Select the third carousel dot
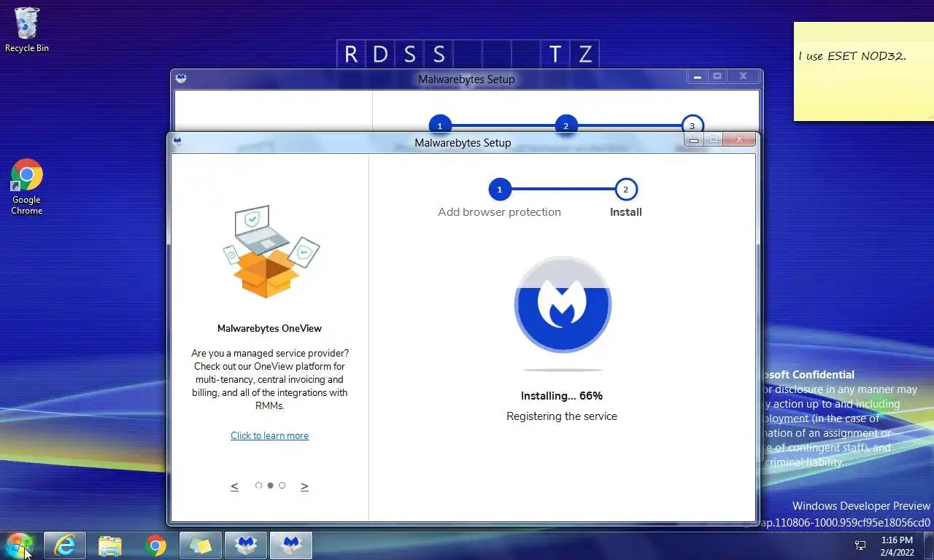 click(x=282, y=485)
